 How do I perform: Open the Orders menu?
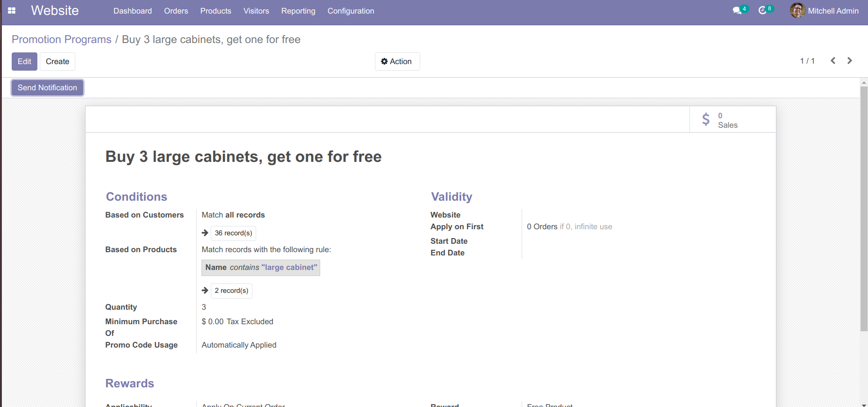click(x=176, y=11)
